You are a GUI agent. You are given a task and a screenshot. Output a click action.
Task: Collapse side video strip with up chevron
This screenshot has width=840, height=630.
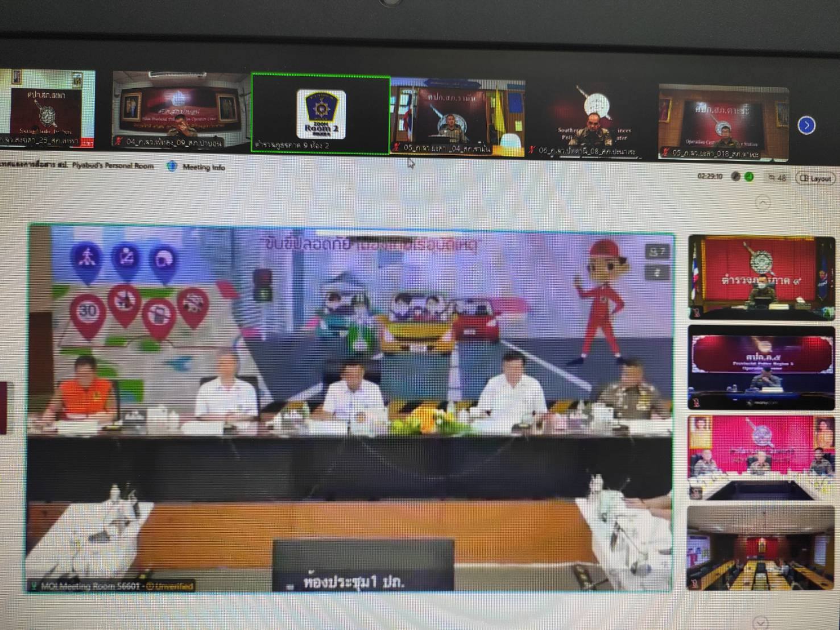click(762, 202)
